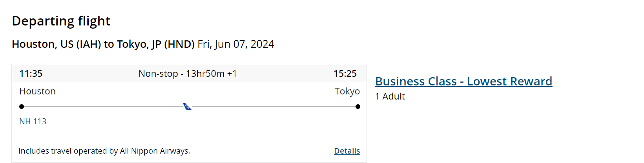
Task: Click the Houston (IAH) to Tokyo (HND) route text
Action: 103,44
